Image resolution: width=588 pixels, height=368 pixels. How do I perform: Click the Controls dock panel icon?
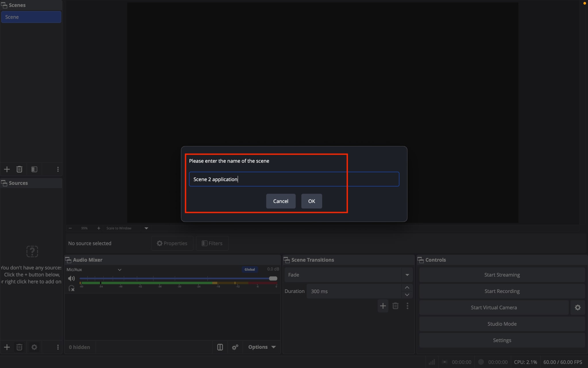point(421,260)
